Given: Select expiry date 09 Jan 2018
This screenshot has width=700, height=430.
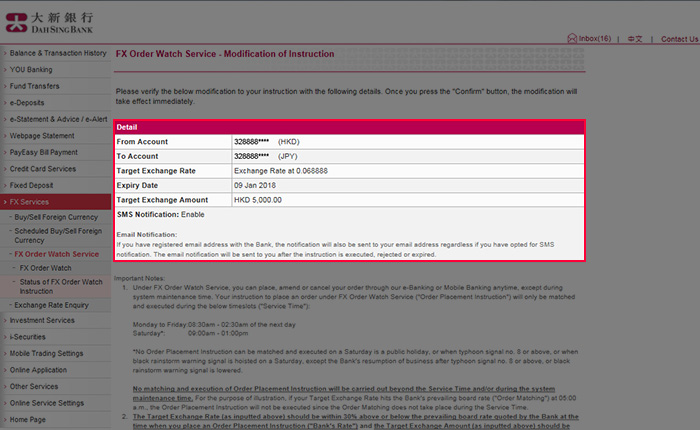Looking at the screenshot, I should point(255,185).
